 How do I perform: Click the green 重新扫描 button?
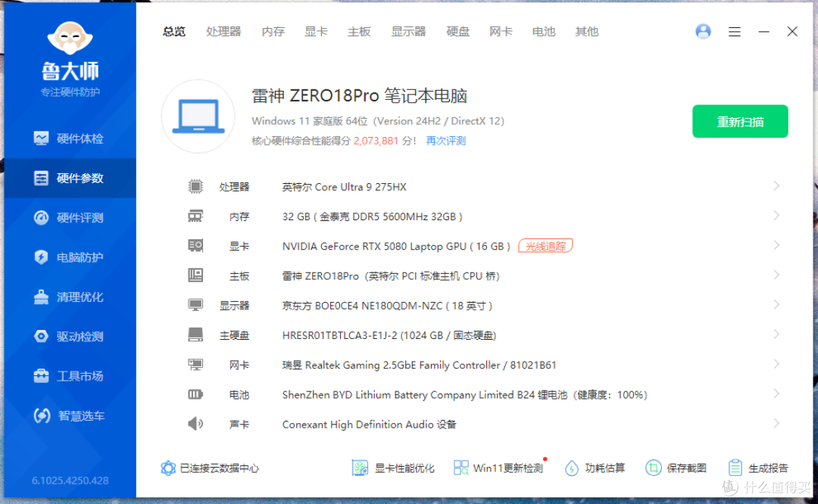pos(740,121)
